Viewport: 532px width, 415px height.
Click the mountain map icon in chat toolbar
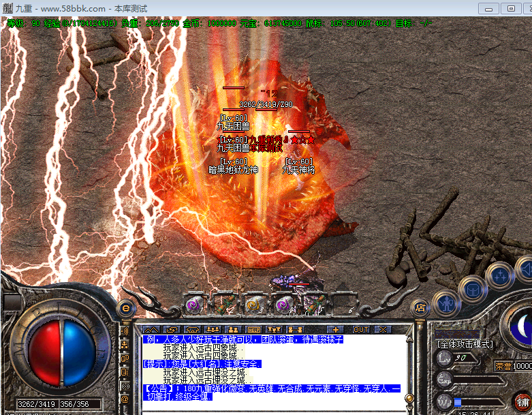tap(152, 330)
